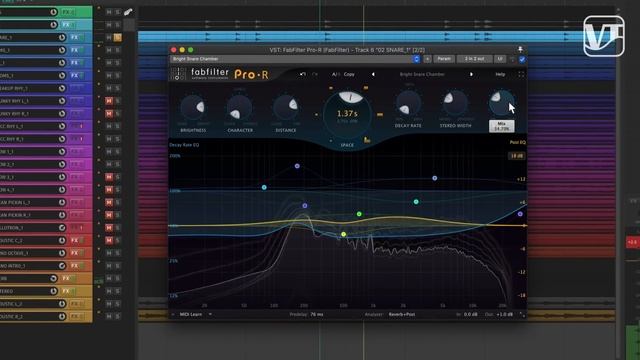The height and width of the screenshot is (360, 640).
Task: Click the Brightness knob
Action: click(x=193, y=108)
